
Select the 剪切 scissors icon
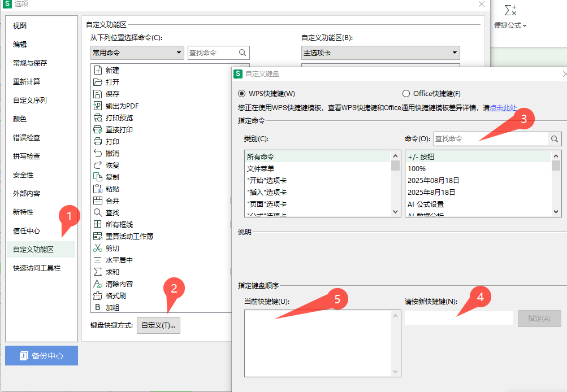coord(98,248)
